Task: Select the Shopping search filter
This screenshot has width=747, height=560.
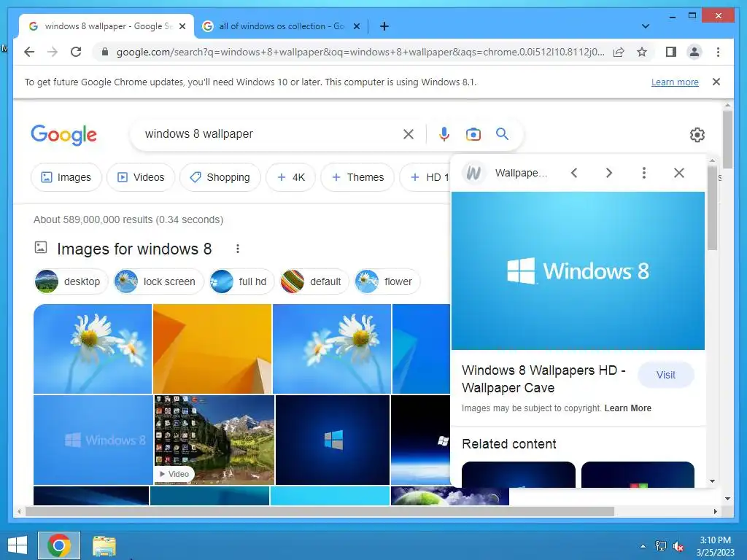Action: (x=220, y=177)
